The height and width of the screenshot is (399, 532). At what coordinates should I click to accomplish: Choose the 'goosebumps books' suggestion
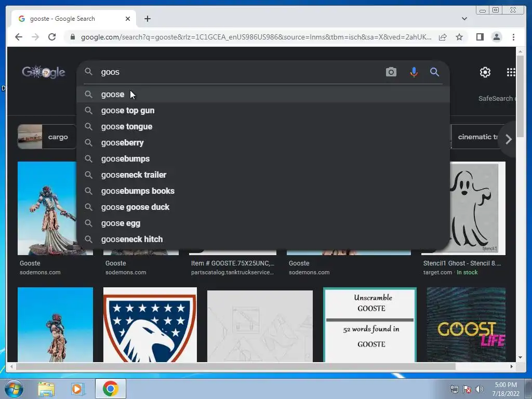pyautogui.click(x=263, y=191)
